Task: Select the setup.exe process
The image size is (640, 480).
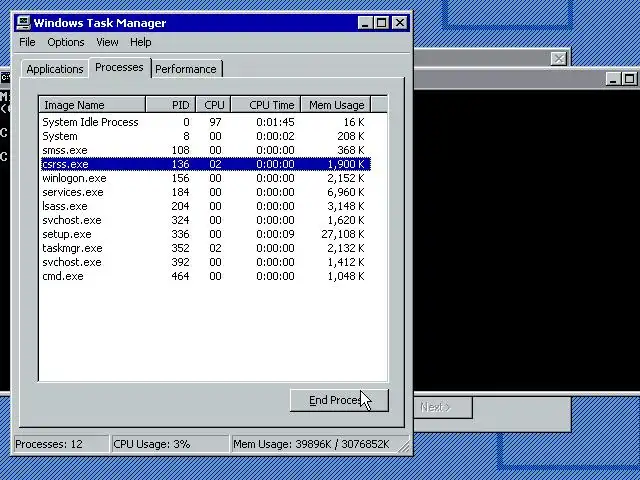Action: coord(206,234)
